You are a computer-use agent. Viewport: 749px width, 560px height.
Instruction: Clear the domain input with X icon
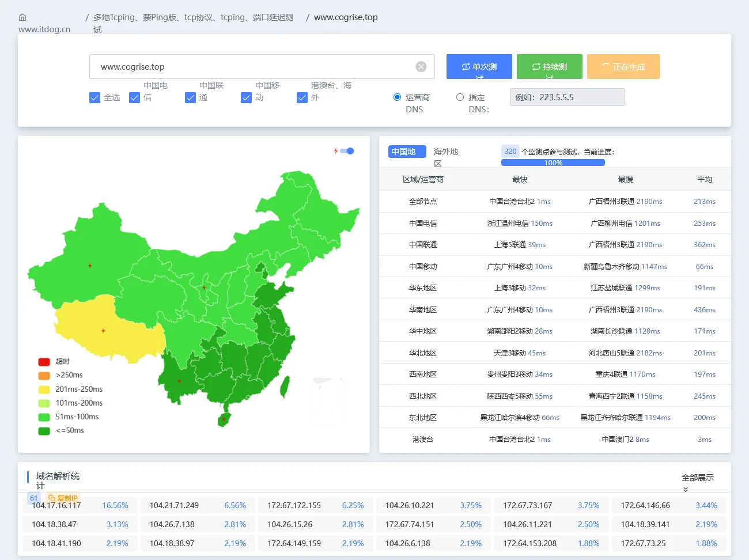[x=421, y=67]
